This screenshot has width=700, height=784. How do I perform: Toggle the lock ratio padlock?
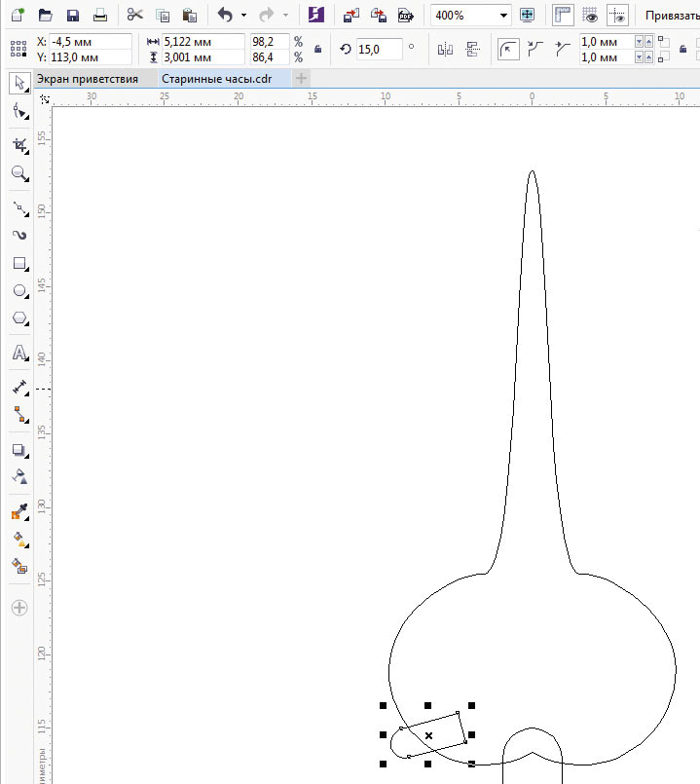(x=317, y=49)
